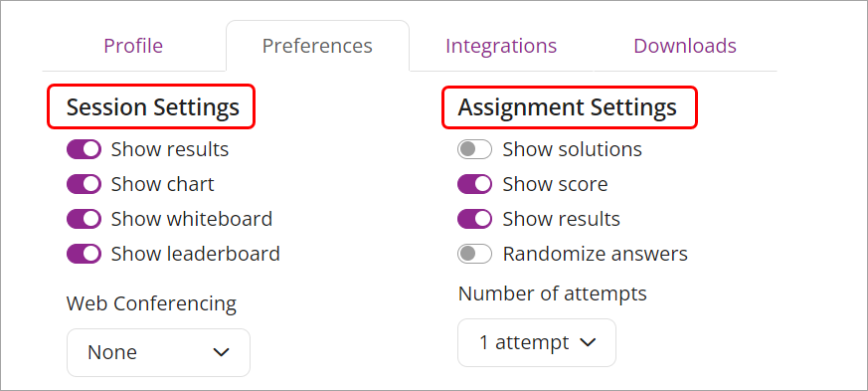Click the Show leaderboard label text
The height and width of the screenshot is (391, 868).
tap(196, 254)
